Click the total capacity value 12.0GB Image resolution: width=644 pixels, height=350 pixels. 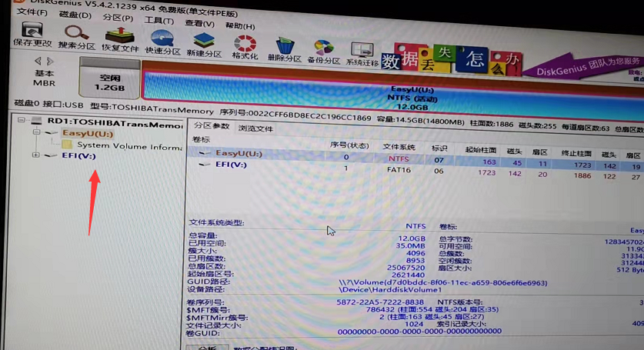412,238
